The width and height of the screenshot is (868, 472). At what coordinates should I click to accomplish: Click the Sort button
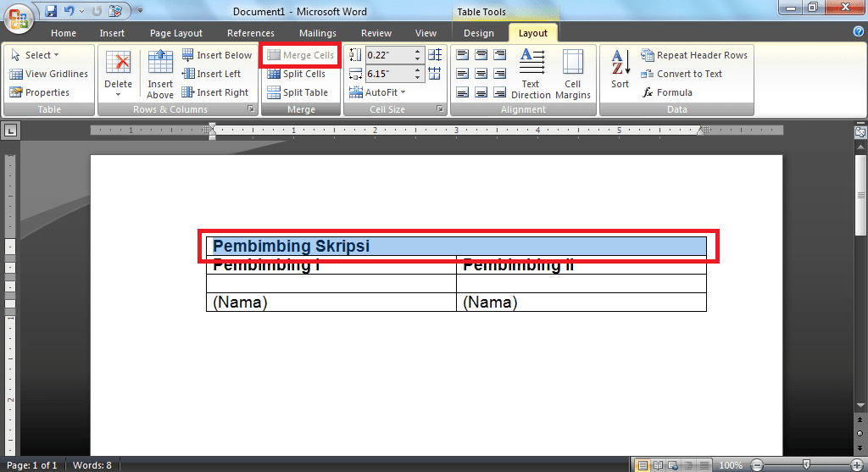click(620, 69)
